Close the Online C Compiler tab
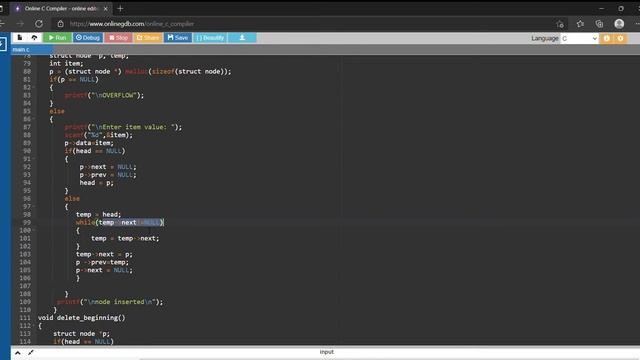This screenshot has width=640, height=360. click(105, 9)
